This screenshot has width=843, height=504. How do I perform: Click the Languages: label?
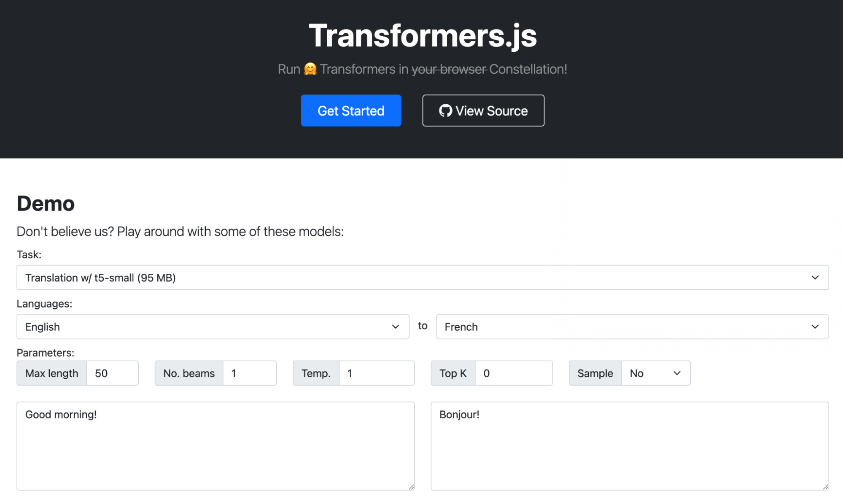(44, 304)
